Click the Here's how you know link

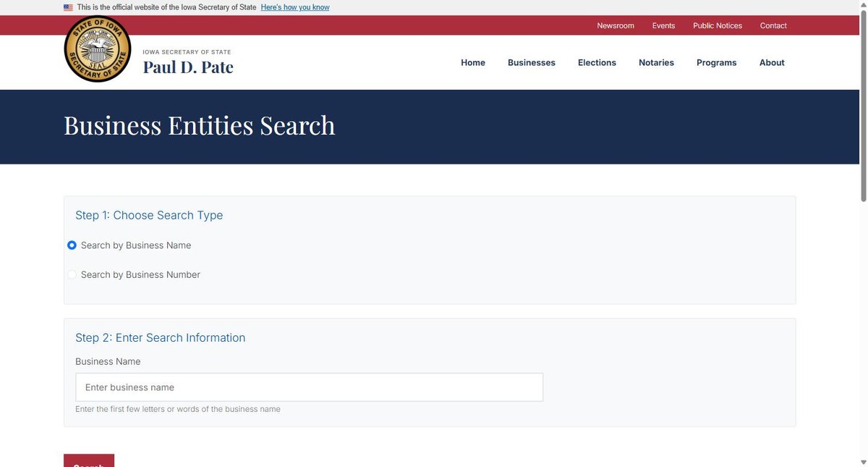(x=295, y=7)
